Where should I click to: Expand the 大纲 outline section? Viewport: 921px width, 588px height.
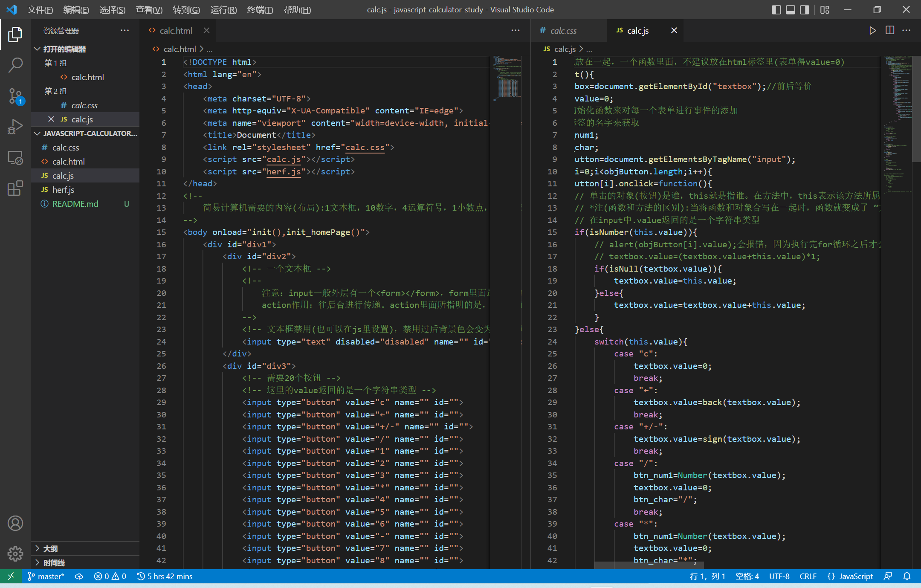85,549
